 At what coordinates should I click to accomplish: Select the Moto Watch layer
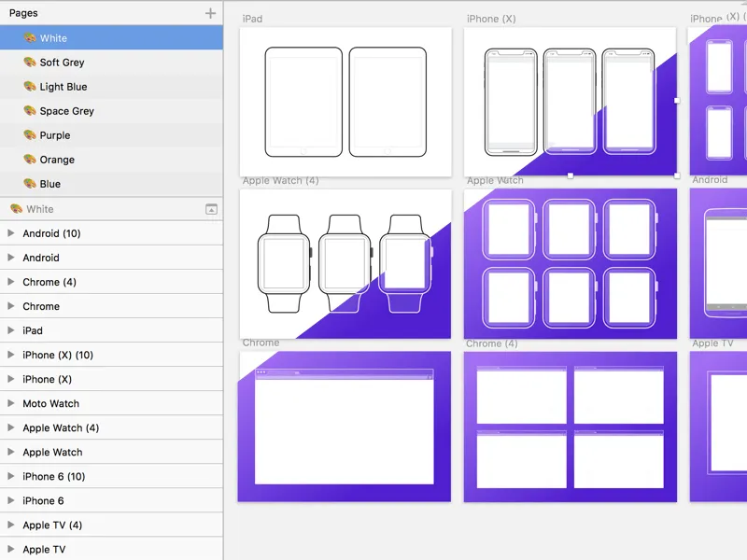coord(53,403)
